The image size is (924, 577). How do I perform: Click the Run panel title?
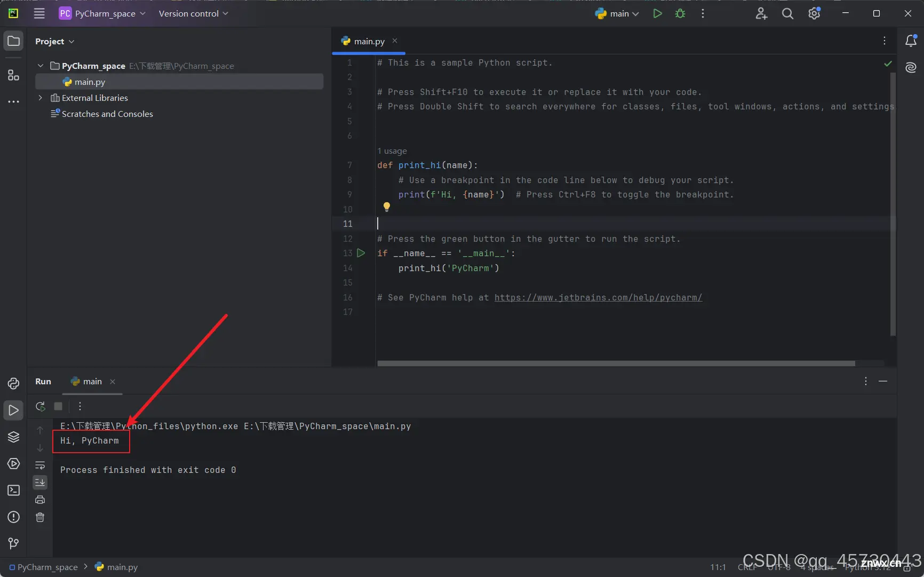43,381
